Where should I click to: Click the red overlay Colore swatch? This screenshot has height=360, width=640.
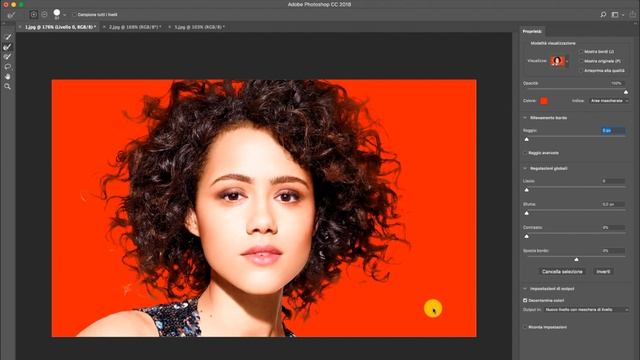click(x=544, y=101)
